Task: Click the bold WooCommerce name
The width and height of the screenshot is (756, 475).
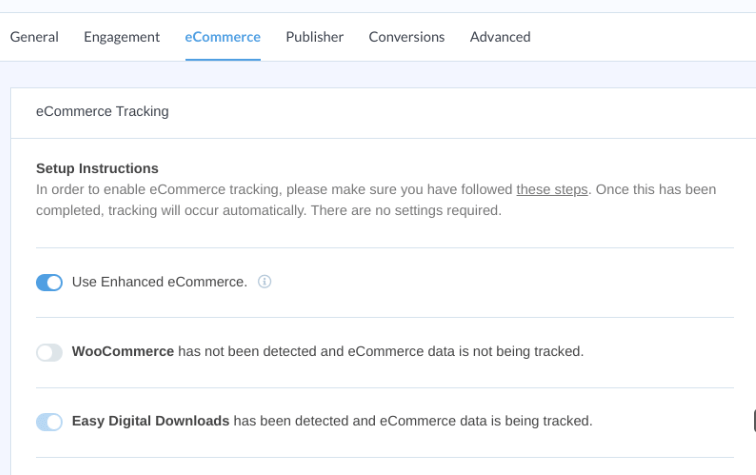Action: pyautogui.click(x=123, y=351)
